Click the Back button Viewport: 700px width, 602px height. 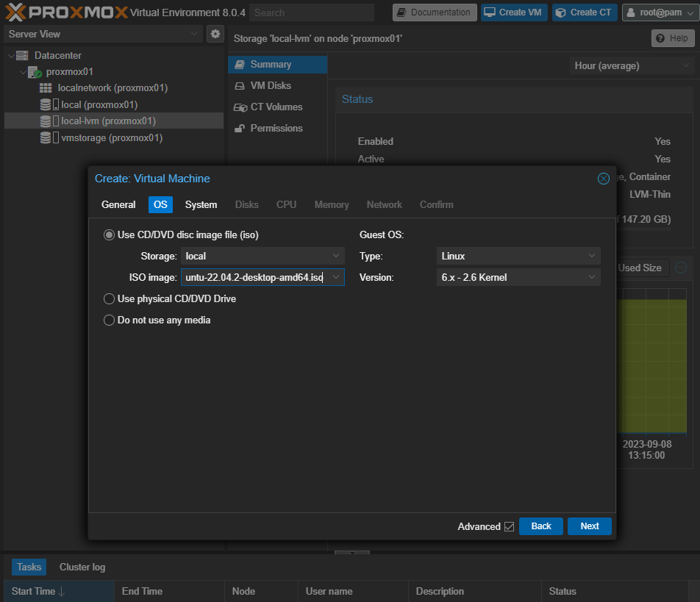coord(540,526)
